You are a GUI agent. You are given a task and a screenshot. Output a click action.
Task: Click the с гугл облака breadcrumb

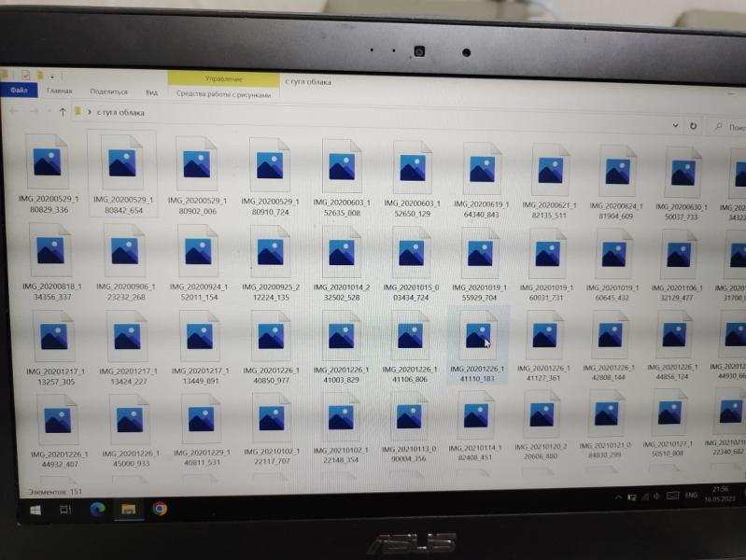[x=120, y=113]
